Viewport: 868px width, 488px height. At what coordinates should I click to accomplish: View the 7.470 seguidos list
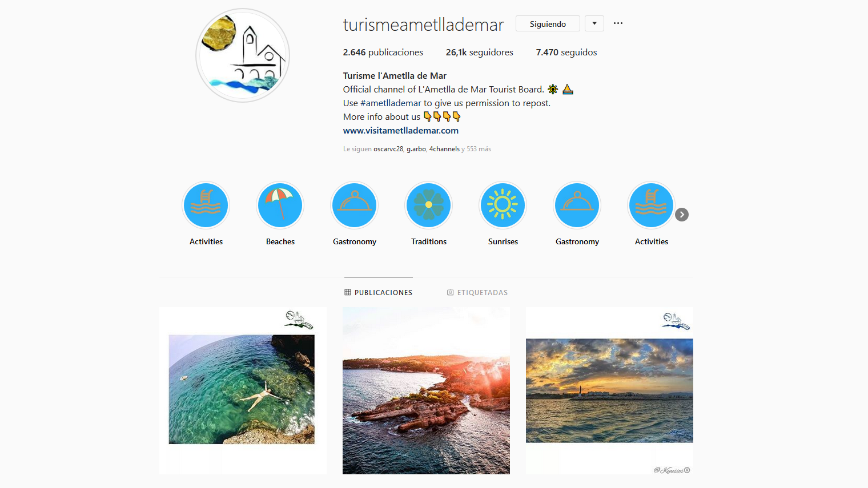point(566,53)
